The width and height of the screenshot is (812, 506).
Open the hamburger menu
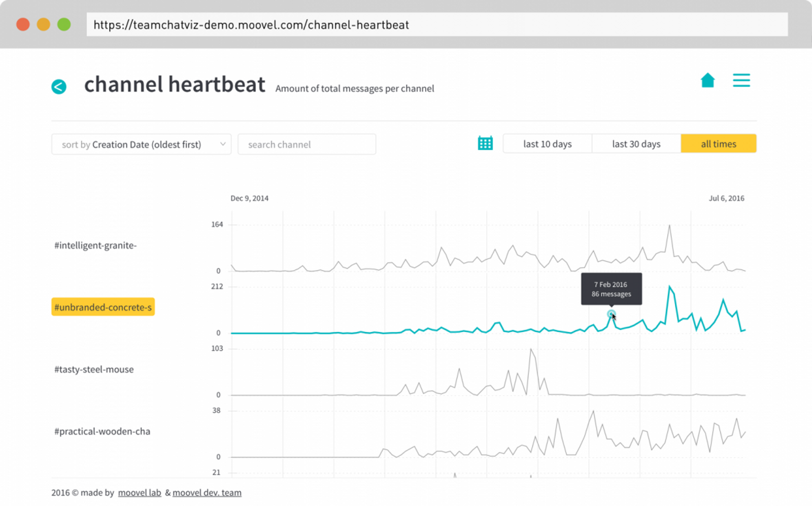(741, 80)
